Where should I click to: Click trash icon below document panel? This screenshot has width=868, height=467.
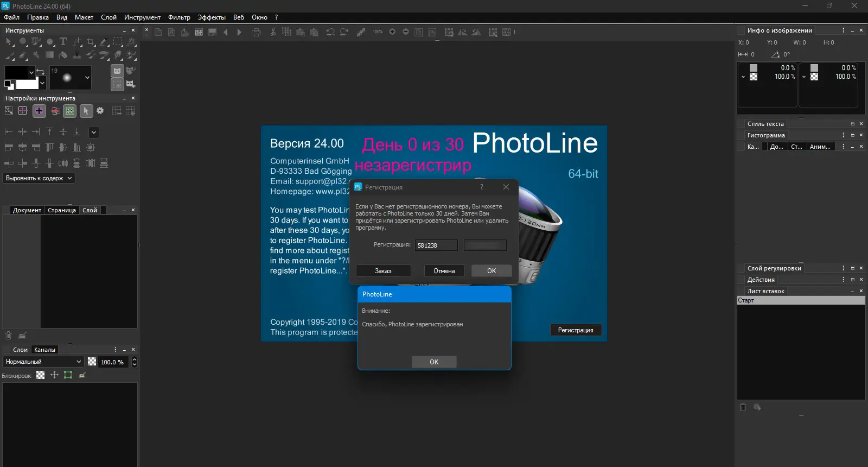tap(8, 336)
